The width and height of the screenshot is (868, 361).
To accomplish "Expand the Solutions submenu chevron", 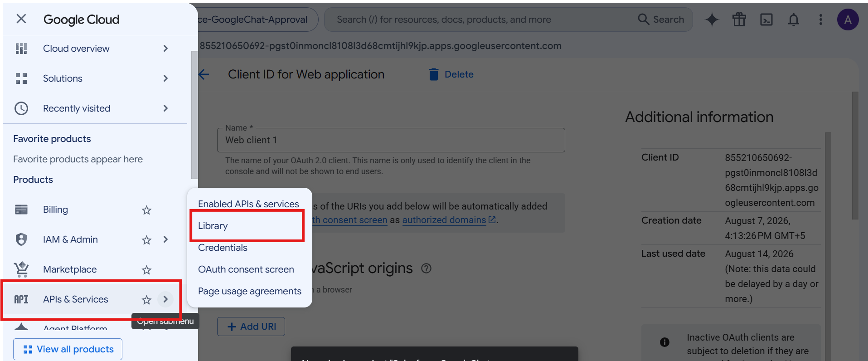I will [x=165, y=78].
